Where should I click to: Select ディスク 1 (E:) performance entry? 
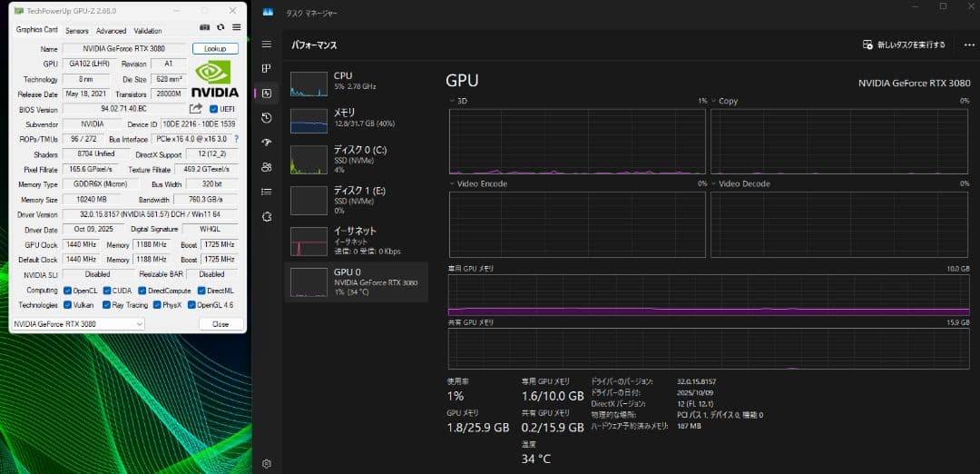357,199
